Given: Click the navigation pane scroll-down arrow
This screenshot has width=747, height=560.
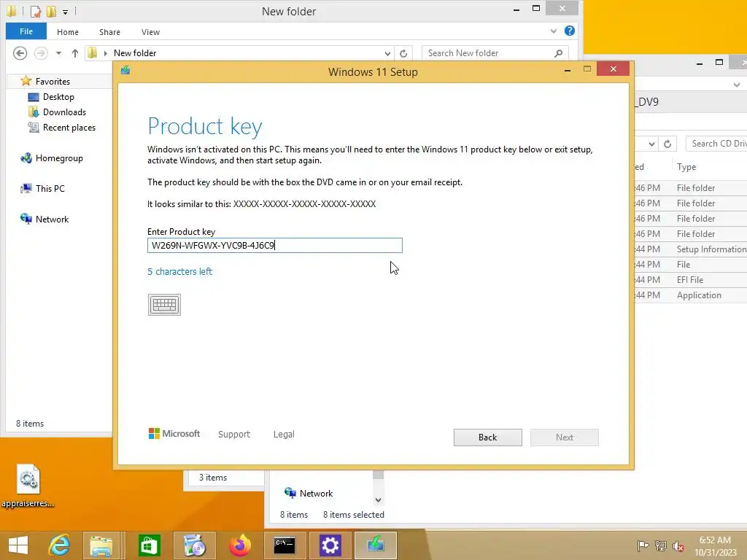Looking at the screenshot, I should pos(378,500).
